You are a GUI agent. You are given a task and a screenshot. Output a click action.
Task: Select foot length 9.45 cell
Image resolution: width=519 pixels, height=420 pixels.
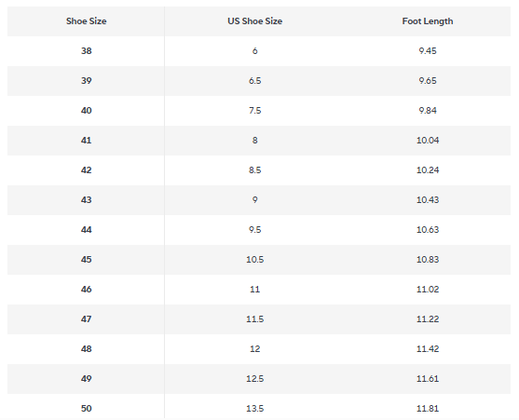coord(428,51)
